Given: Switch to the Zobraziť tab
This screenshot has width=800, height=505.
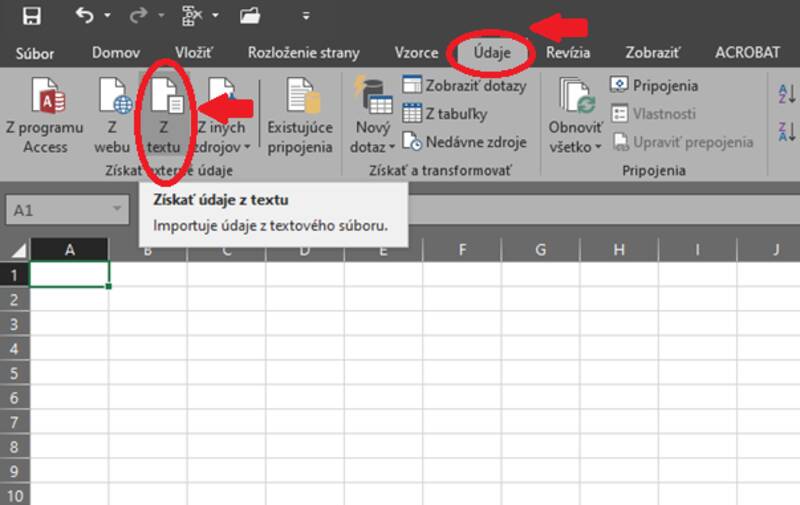Looking at the screenshot, I should point(653,53).
